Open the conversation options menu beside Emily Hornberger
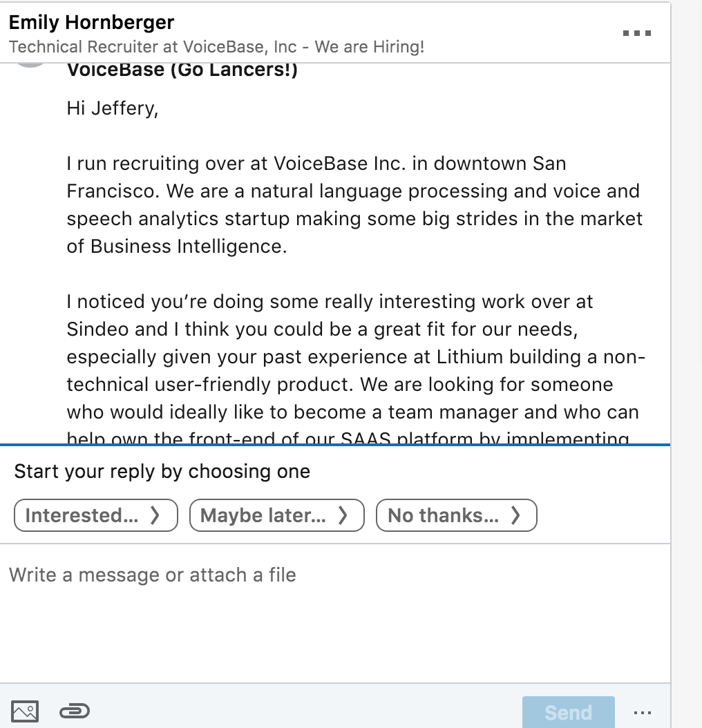702x728 pixels. 637,33
